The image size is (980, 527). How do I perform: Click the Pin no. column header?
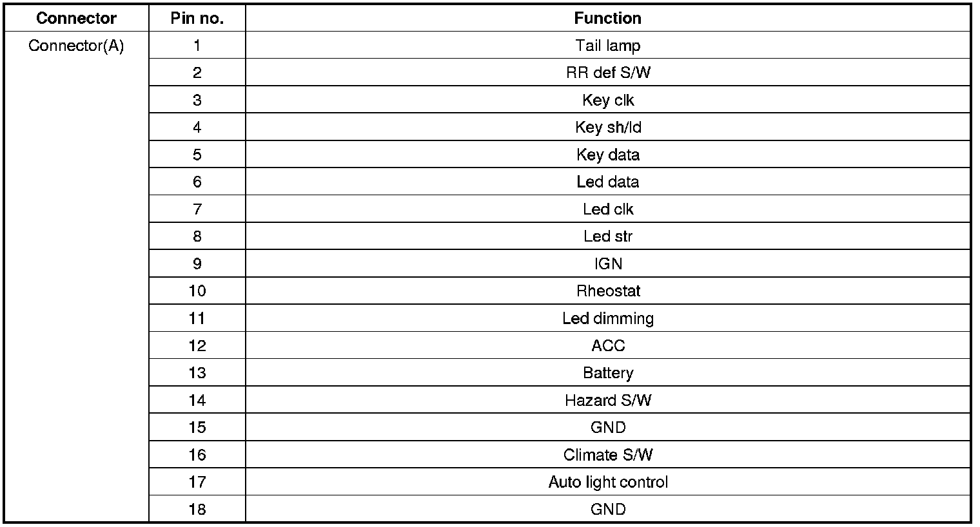[197, 18]
